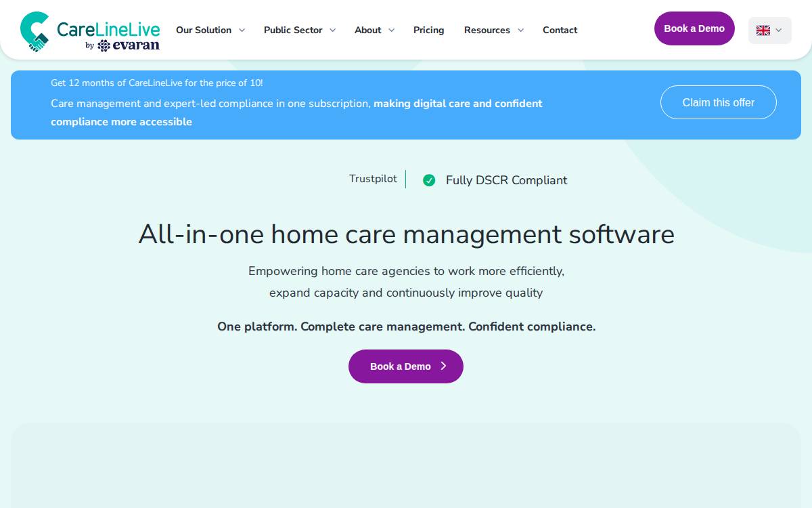The height and width of the screenshot is (508, 812).
Task: Expand the Our Solution menu chevron
Action: 242,30
